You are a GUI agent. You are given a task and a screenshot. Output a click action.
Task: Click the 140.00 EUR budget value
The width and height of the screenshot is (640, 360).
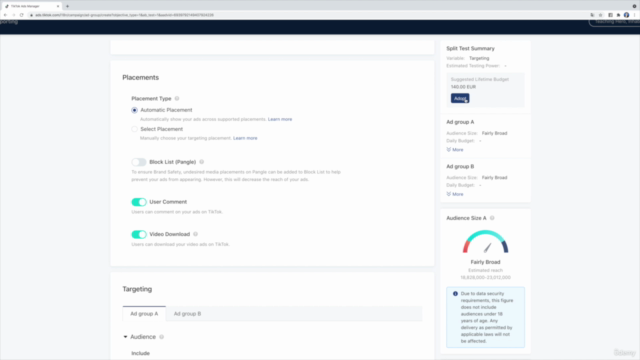coord(463,87)
